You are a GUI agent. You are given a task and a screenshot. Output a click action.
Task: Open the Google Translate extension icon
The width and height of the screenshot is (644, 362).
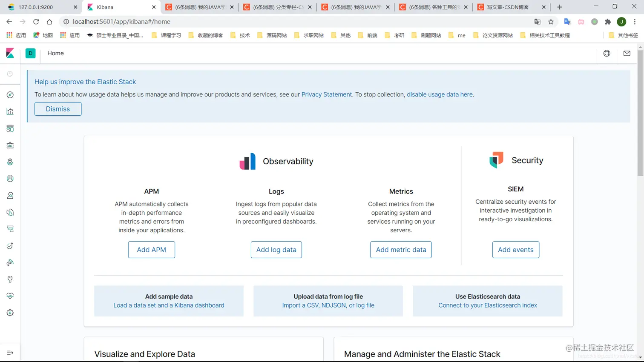[567, 22]
